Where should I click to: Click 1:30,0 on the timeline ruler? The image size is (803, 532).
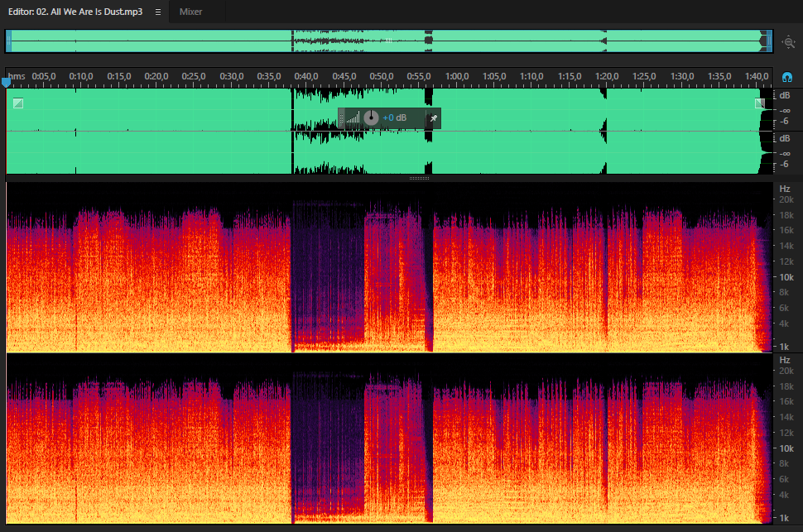tap(682, 76)
